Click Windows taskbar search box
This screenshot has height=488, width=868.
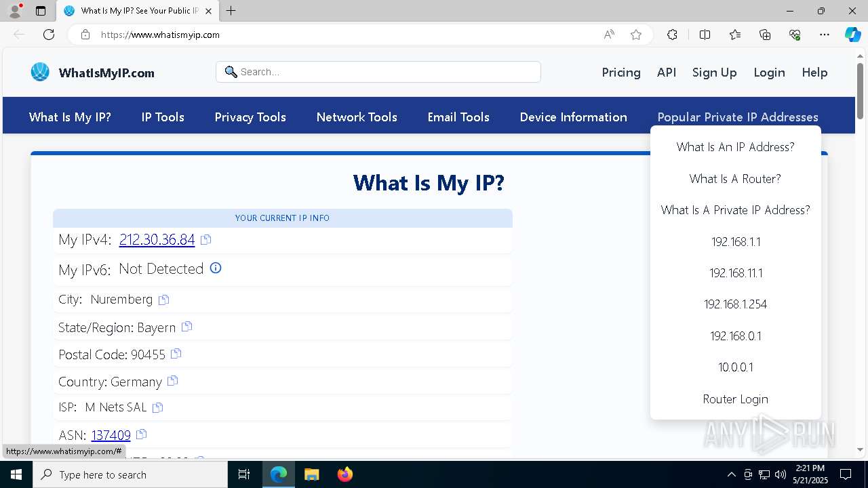130,474
